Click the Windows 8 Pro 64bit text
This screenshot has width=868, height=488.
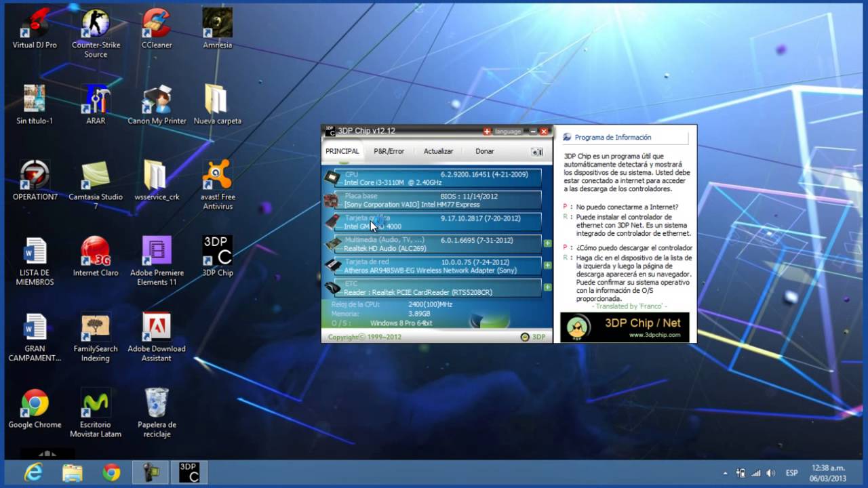point(401,323)
